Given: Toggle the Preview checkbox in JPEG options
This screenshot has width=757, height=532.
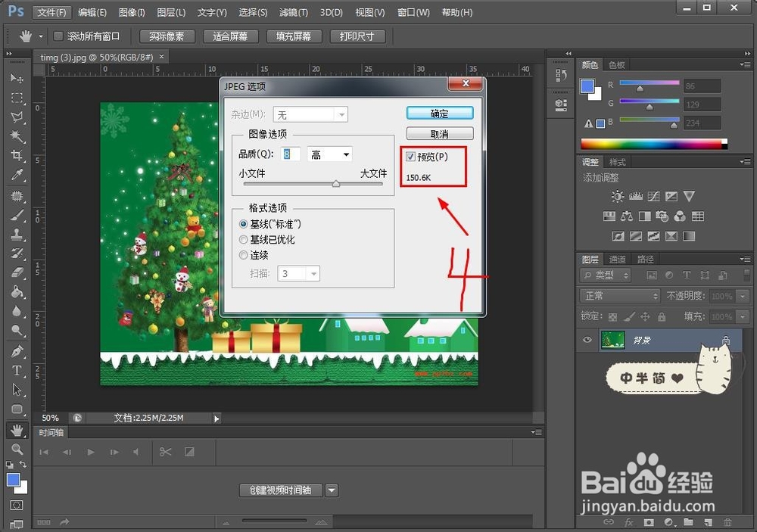Looking at the screenshot, I should point(410,157).
